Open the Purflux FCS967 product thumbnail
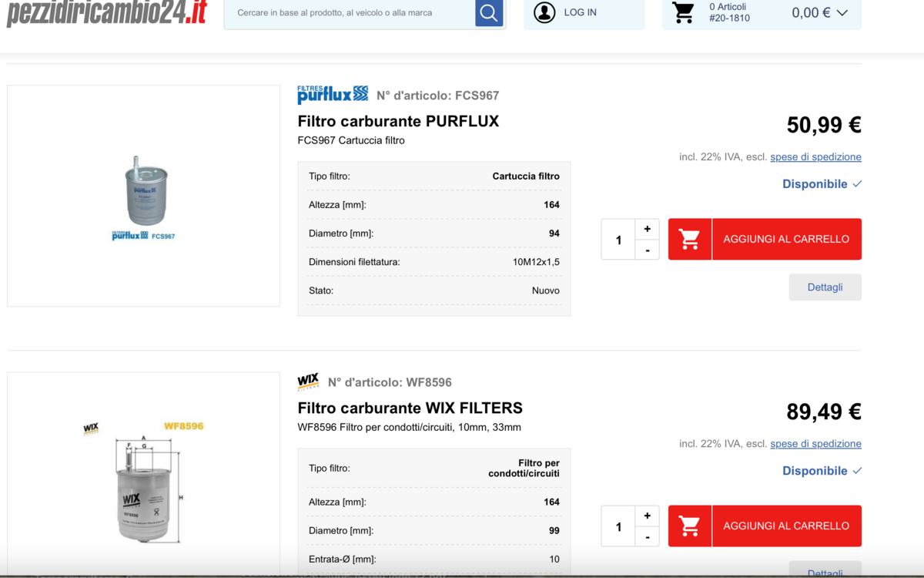This screenshot has width=924, height=578. tap(143, 196)
